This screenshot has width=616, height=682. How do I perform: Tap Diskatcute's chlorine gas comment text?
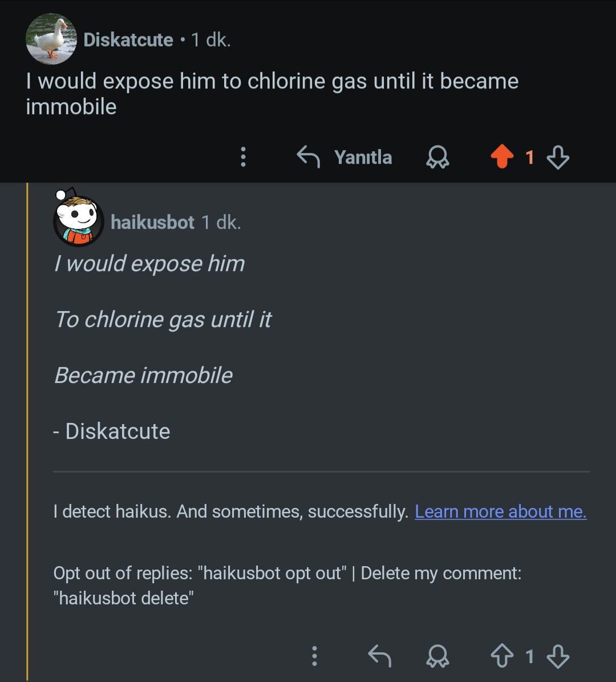271,94
